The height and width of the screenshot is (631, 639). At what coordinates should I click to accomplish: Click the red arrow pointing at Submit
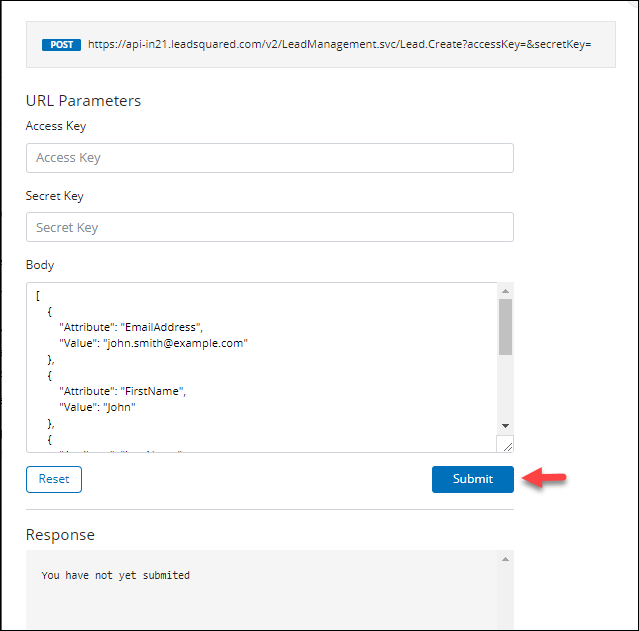(x=545, y=480)
